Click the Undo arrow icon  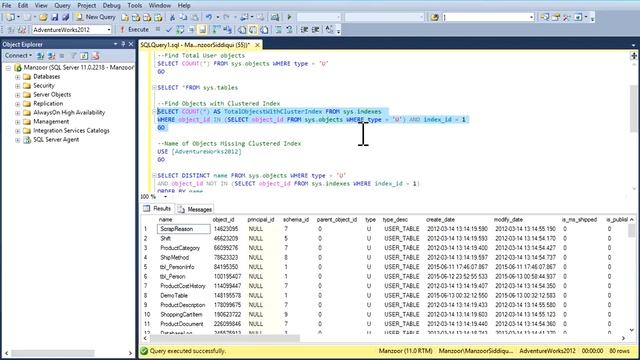click(209, 17)
